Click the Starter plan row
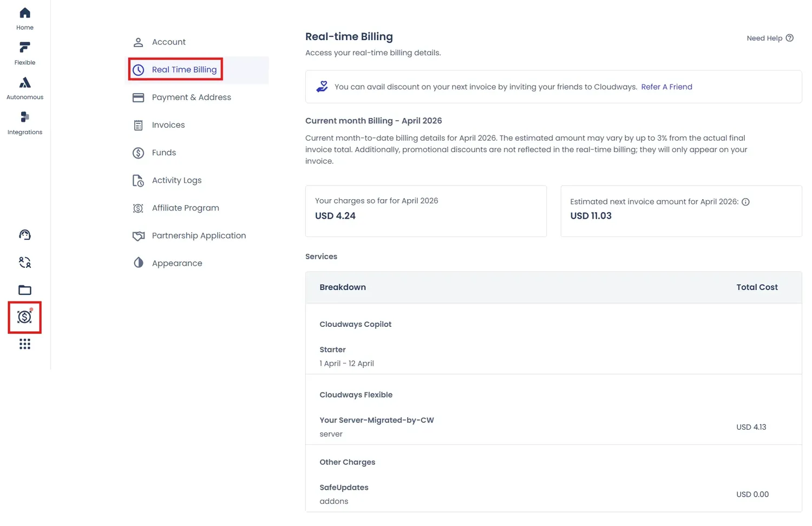812x526 pixels. [332, 350]
